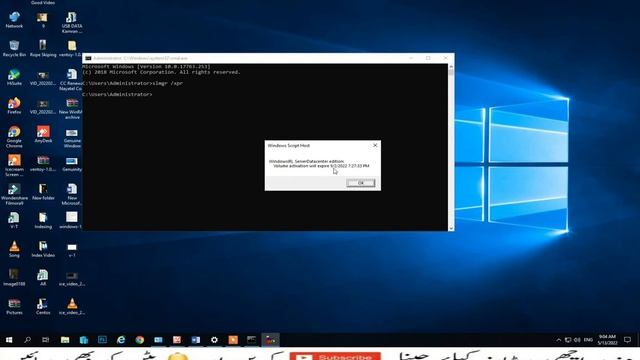Open the Centos desktop shortcut

(43, 306)
